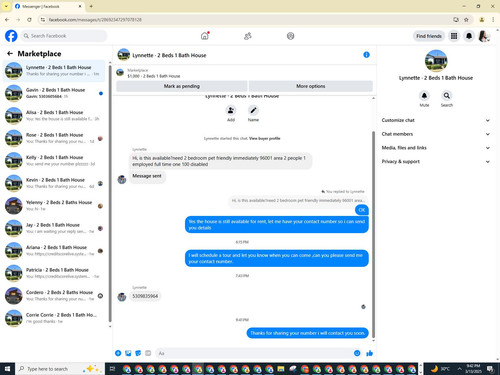The image size is (500, 375).
Task: Open the account profile picture menu
Action: (x=484, y=36)
